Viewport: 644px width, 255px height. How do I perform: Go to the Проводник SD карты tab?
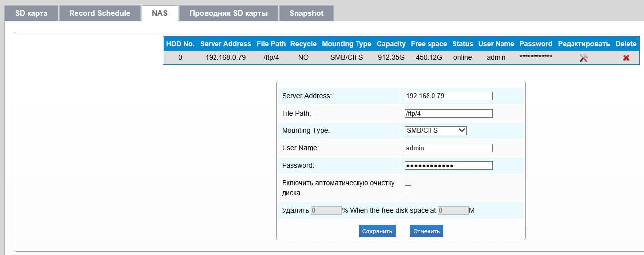coord(228,13)
